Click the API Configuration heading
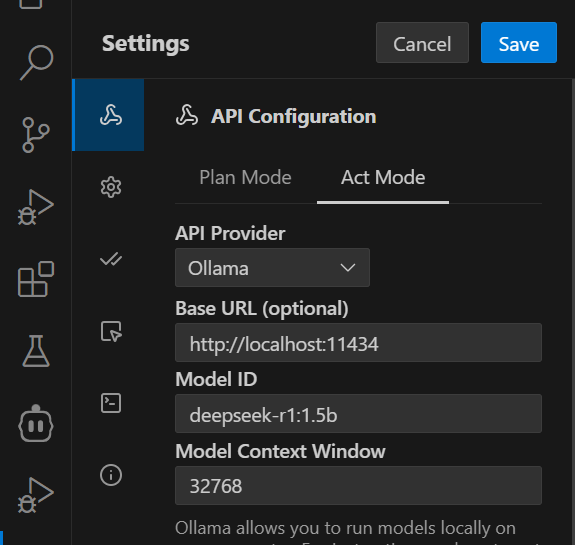Viewport: 575px width, 545px height. [x=293, y=116]
